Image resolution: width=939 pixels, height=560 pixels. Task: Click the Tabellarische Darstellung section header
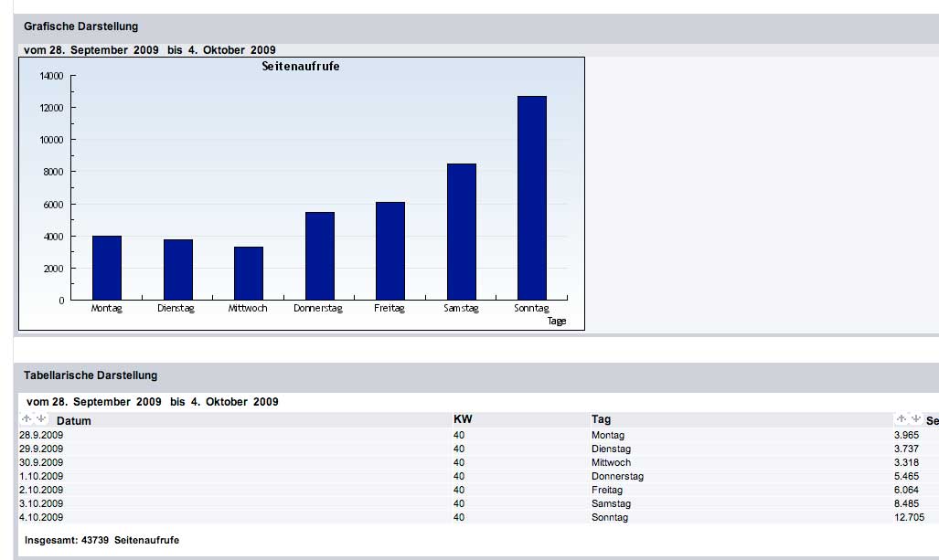point(91,375)
